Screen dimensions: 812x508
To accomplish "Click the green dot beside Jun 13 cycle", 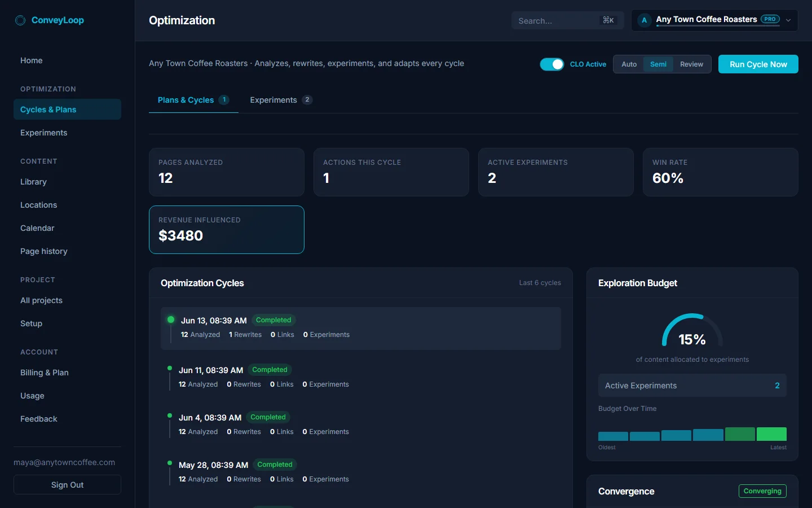I will (x=170, y=319).
